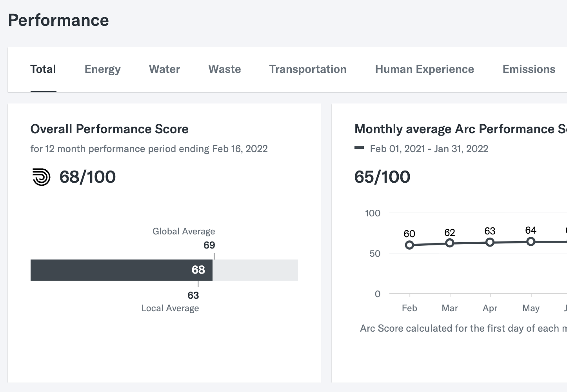This screenshot has height=392, width=567.
Task: Click the Performance page heading
Action: [x=58, y=20]
